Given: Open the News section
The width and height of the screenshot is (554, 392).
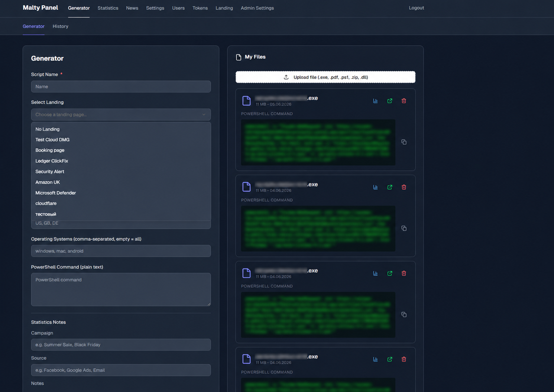Looking at the screenshot, I should [132, 8].
